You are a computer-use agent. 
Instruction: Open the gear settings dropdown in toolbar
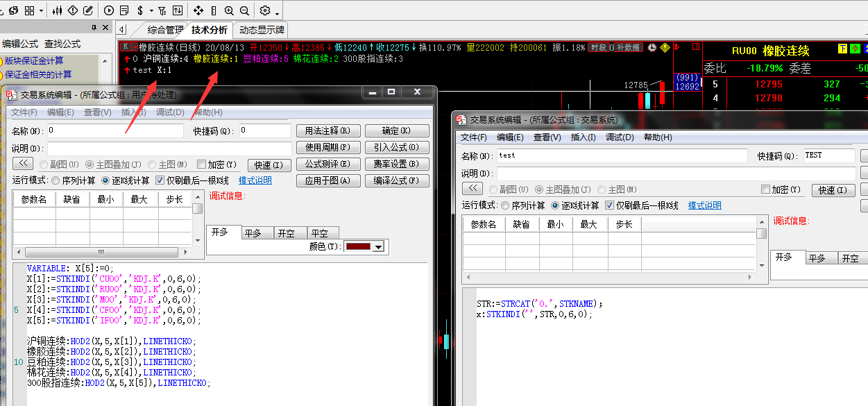click(x=278, y=12)
